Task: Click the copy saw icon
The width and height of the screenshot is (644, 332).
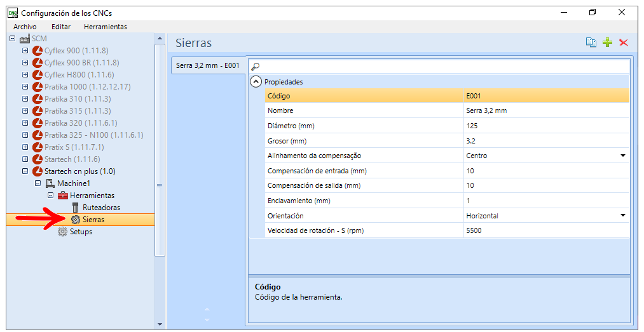Action: (591, 43)
